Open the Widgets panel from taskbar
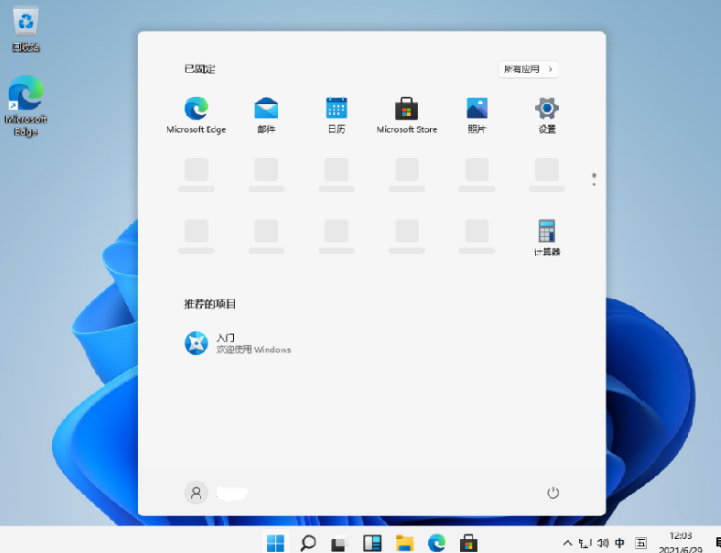This screenshot has width=721, height=553. point(372,543)
